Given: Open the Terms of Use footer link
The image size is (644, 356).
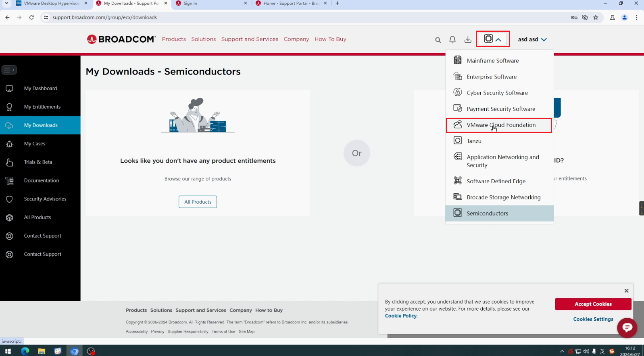Looking at the screenshot, I should tap(223, 331).
